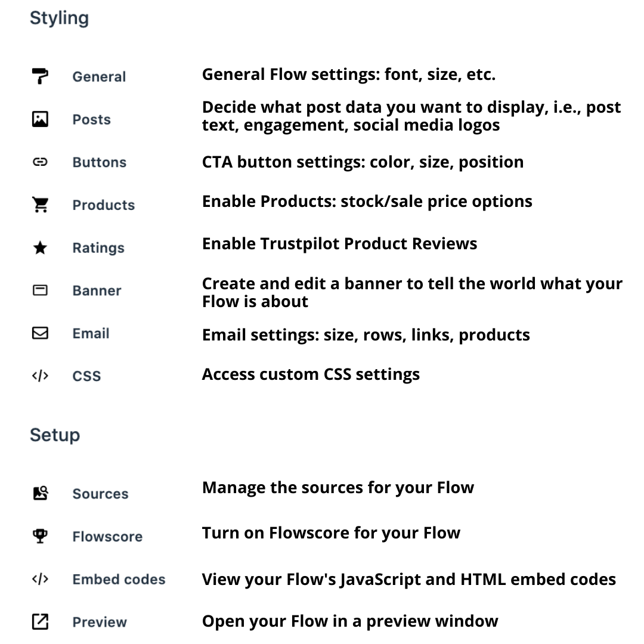This screenshot has height=644, width=644.
Task: Open the Embed codes menu label
Action: 119,580
